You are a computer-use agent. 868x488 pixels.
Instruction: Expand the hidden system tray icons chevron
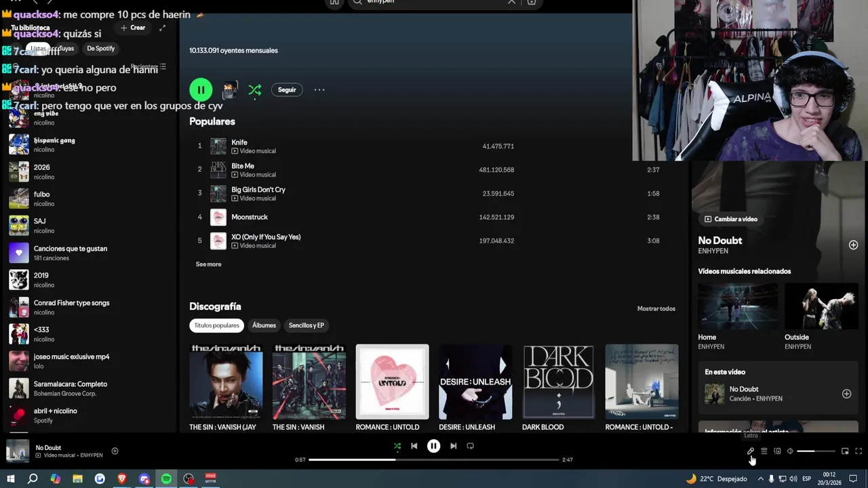pos(760,479)
